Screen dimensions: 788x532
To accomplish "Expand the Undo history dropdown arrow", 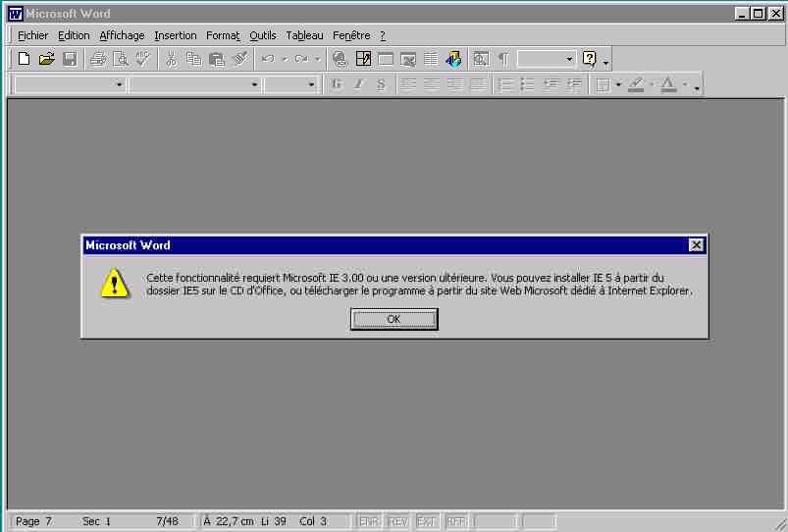I will [x=285, y=59].
